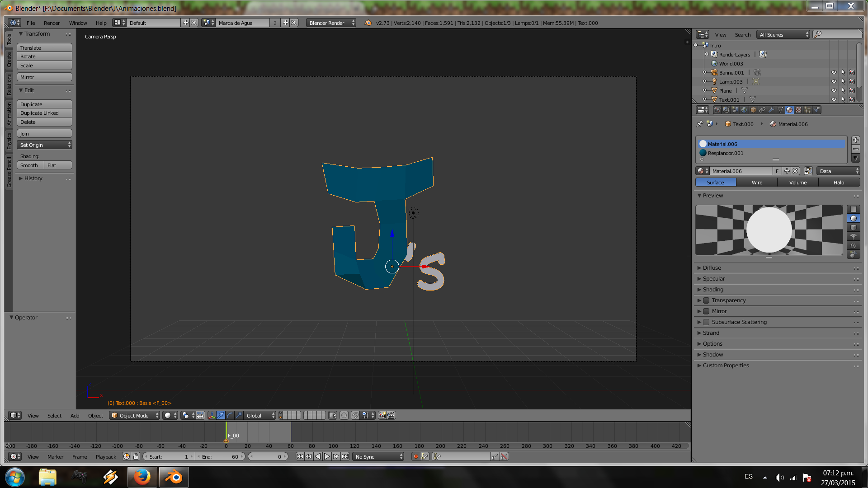Hide the Banne.001 object with the eye
Viewport: 868px width, 488px height.
click(x=834, y=72)
